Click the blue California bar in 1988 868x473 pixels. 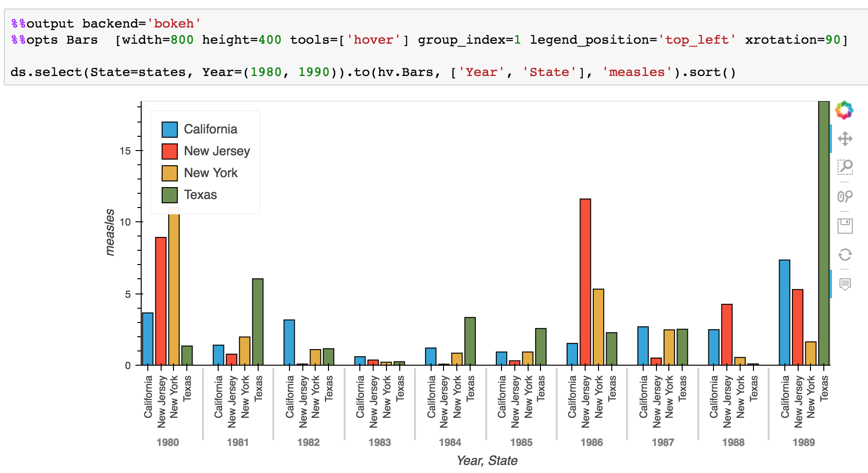[714, 347]
